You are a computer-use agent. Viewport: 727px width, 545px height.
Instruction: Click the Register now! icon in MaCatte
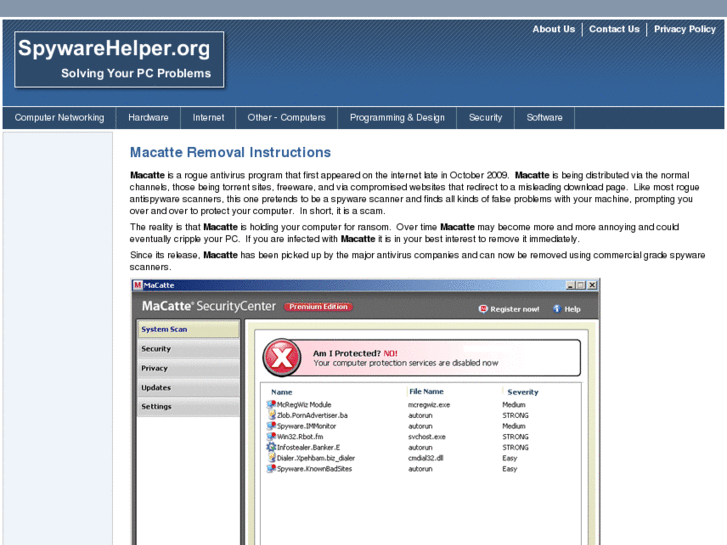483,309
